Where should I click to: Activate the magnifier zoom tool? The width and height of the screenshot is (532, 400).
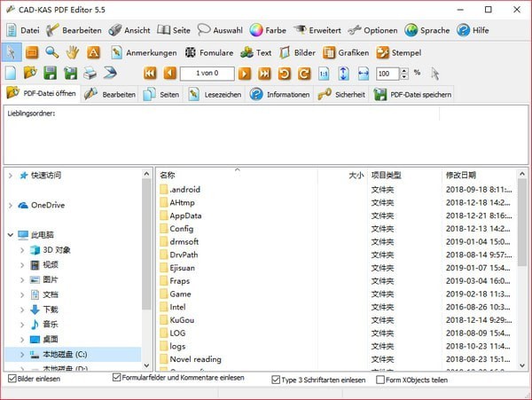52,52
